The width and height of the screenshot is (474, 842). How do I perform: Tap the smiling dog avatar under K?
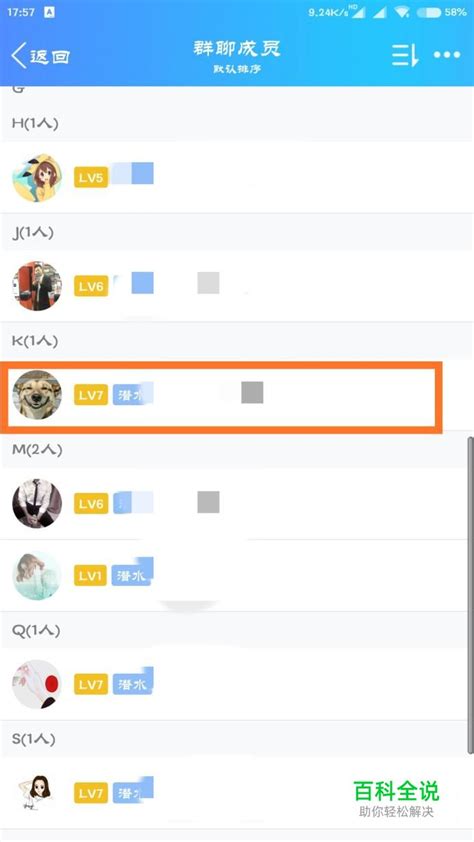(37, 395)
